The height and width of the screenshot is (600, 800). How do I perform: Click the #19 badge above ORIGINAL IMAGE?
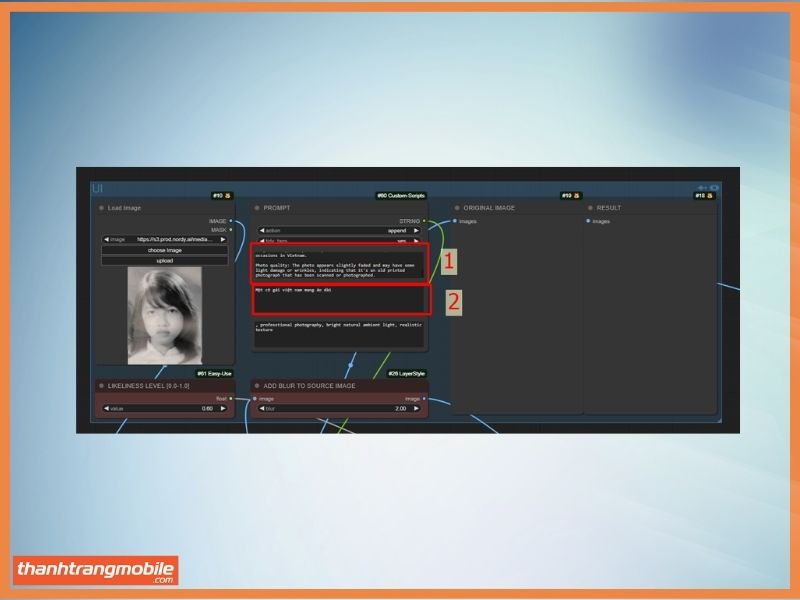tap(571, 195)
